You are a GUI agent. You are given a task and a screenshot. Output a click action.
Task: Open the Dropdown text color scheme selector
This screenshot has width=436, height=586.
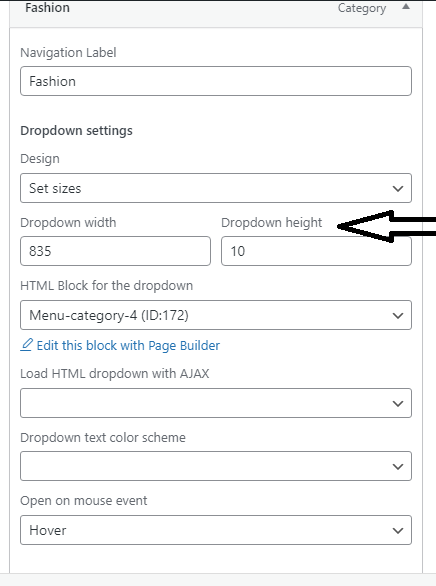[x=216, y=466]
